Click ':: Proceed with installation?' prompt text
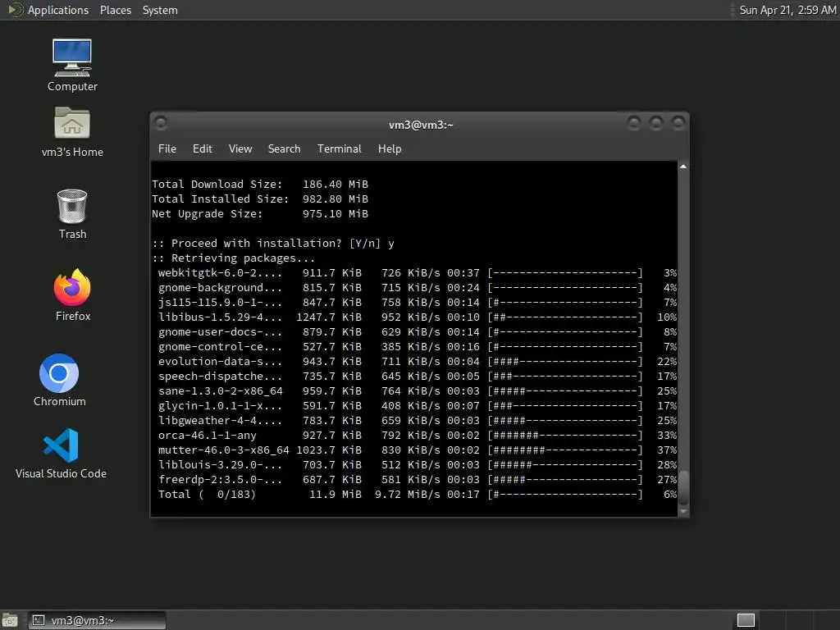840x630 pixels. coord(247,243)
